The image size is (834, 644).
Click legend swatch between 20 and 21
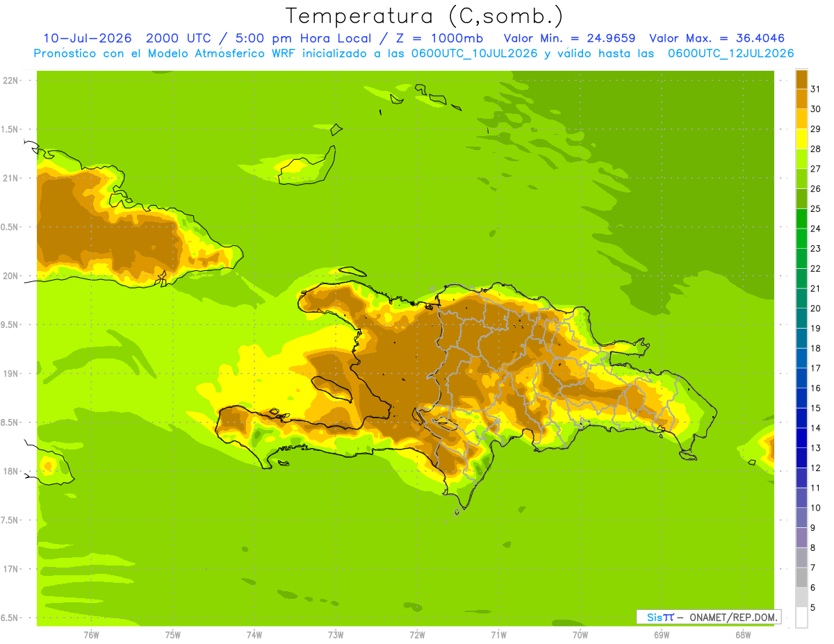801,298
